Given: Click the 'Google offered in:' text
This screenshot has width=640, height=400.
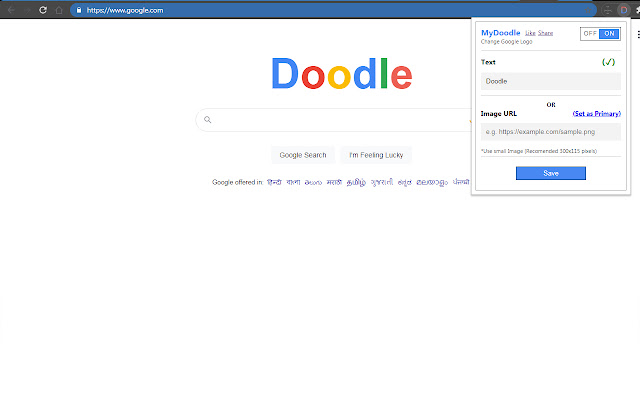Looking at the screenshot, I should point(238,182).
